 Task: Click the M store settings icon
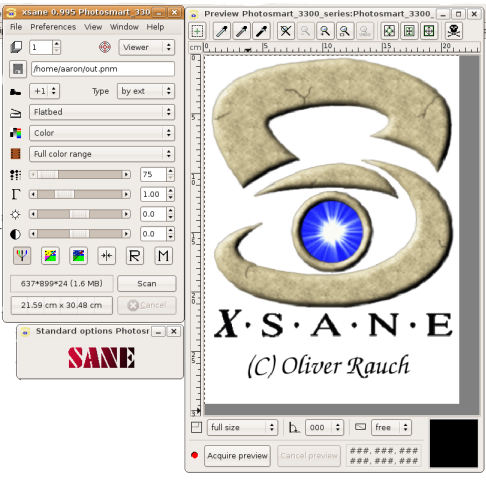pos(163,256)
